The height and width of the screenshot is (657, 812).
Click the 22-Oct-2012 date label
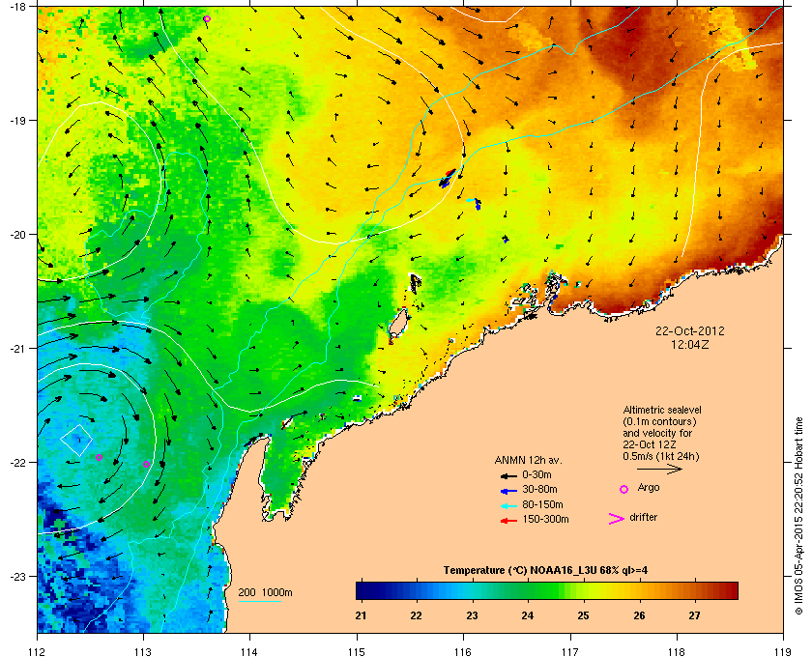pyautogui.click(x=690, y=331)
